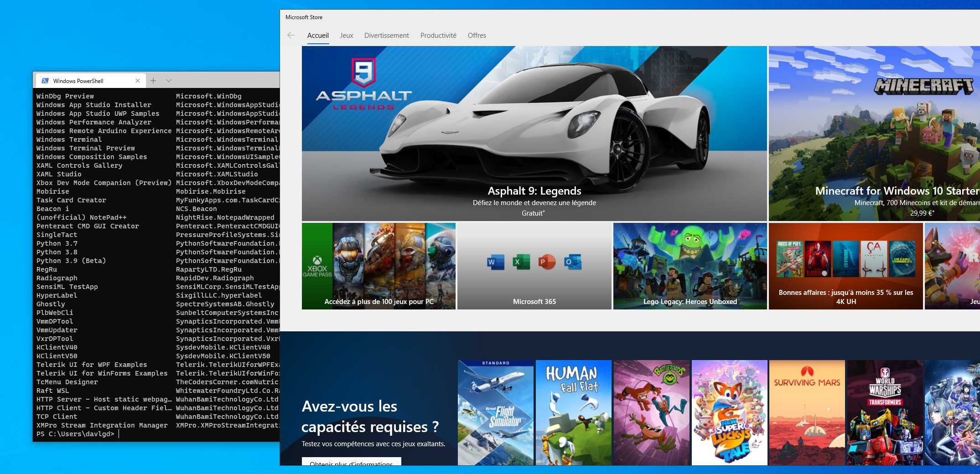Click 'Python 3.9 (Beta)' line in PowerShell
The image size is (980, 474).
71,261
